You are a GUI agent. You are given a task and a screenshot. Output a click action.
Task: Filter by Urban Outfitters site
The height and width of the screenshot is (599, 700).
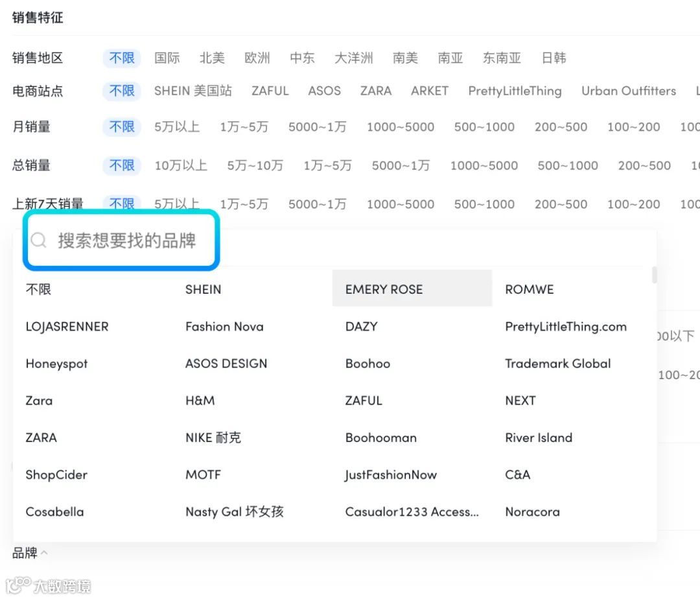tap(629, 91)
